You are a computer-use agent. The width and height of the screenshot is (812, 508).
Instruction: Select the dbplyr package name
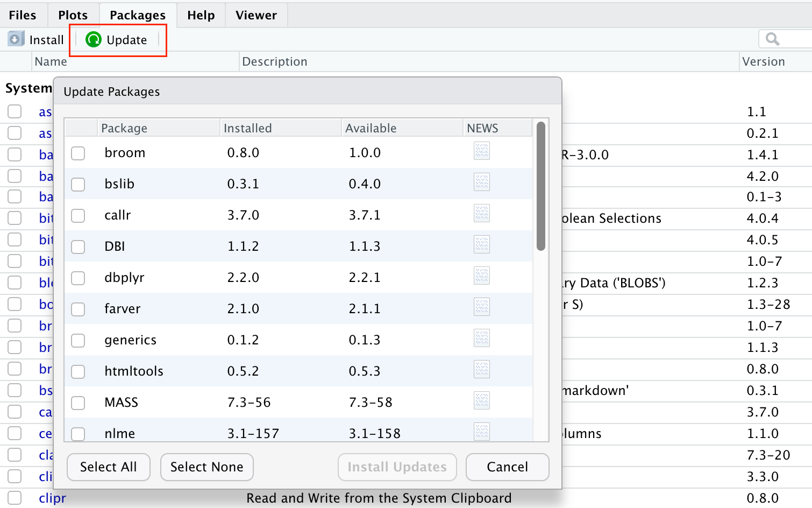[124, 278]
